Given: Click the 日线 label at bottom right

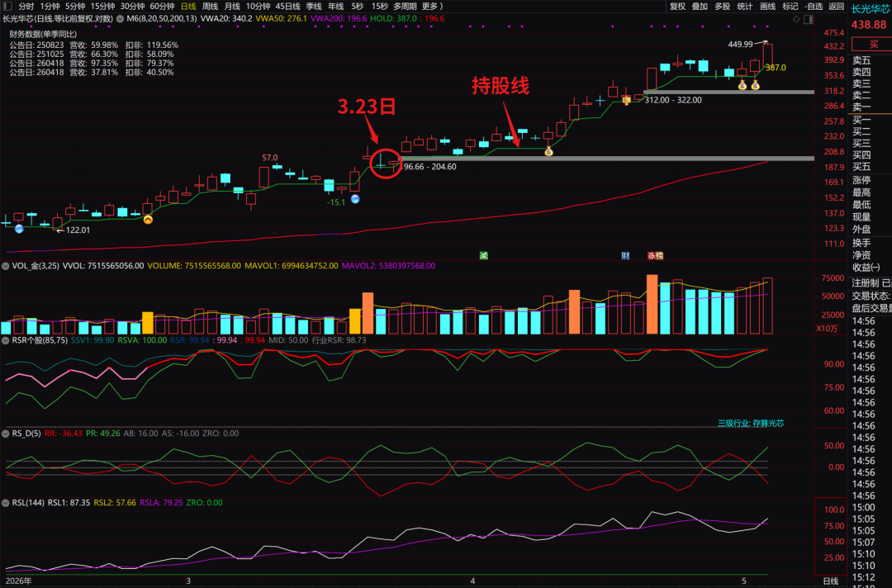Looking at the screenshot, I should [x=831, y=581].
